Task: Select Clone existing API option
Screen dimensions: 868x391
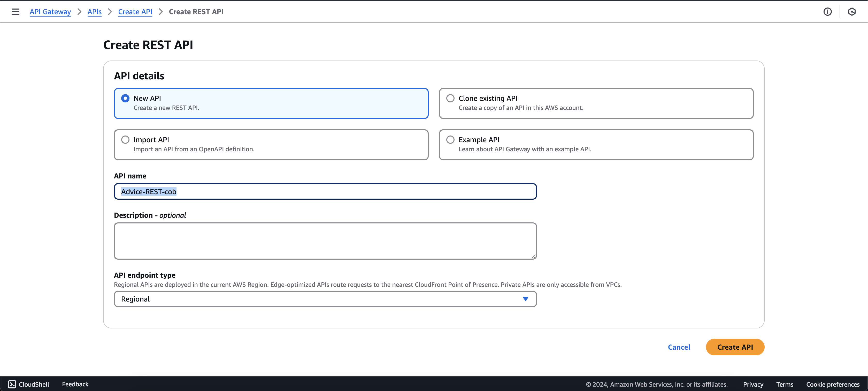Action: [450, 99]
